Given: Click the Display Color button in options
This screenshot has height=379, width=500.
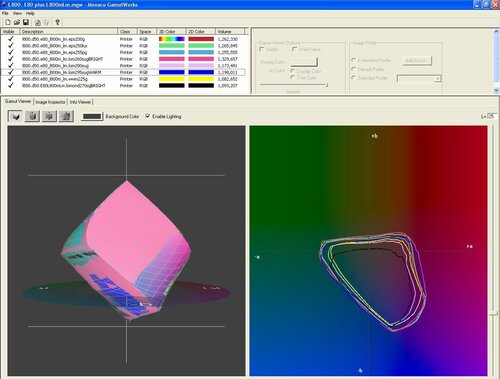Looking at the screenshot, I should pos(304,62).
